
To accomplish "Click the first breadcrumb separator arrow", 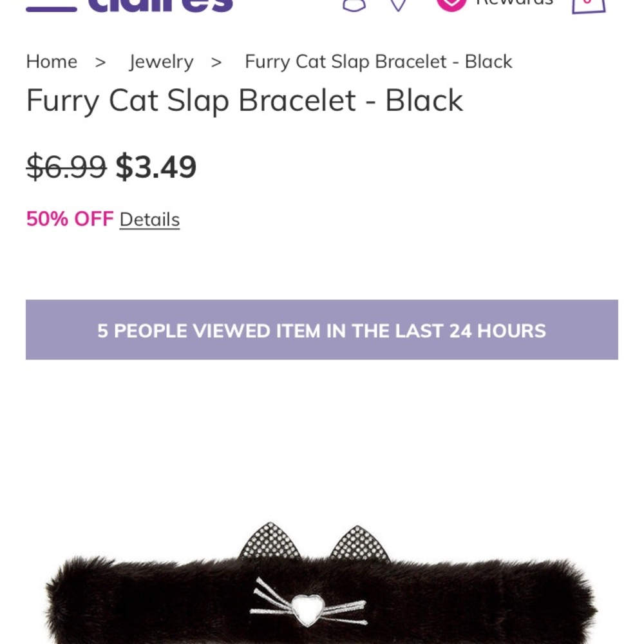I will click(x=100, y=62).
